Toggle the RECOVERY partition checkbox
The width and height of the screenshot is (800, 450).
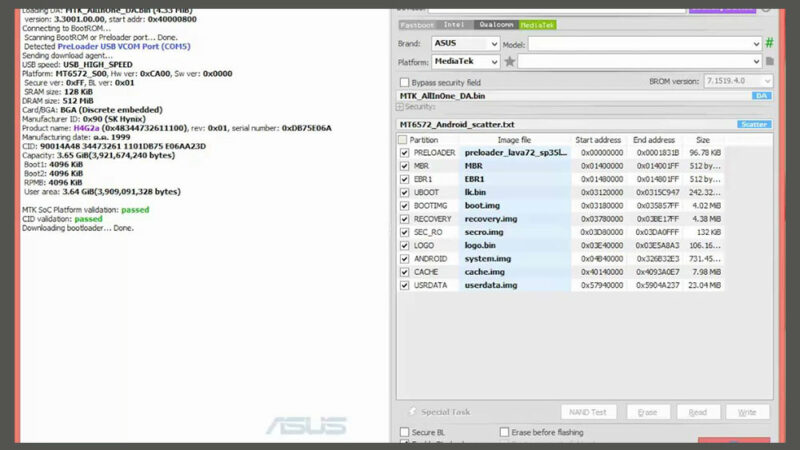405,219
